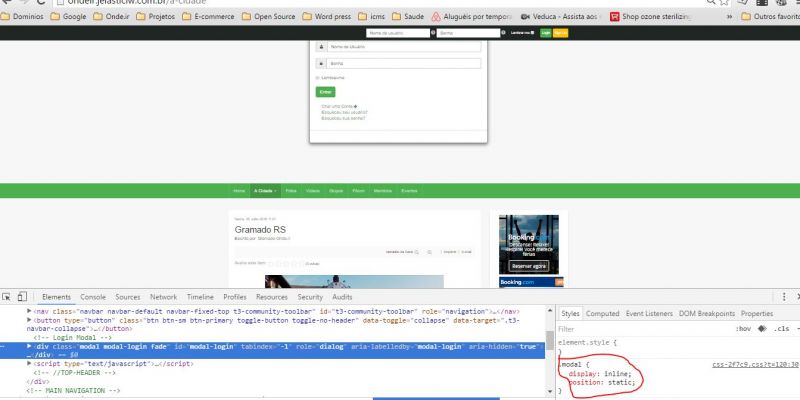Open the css-2f7c9.css source link
The image size is (800, 400).
755,365
